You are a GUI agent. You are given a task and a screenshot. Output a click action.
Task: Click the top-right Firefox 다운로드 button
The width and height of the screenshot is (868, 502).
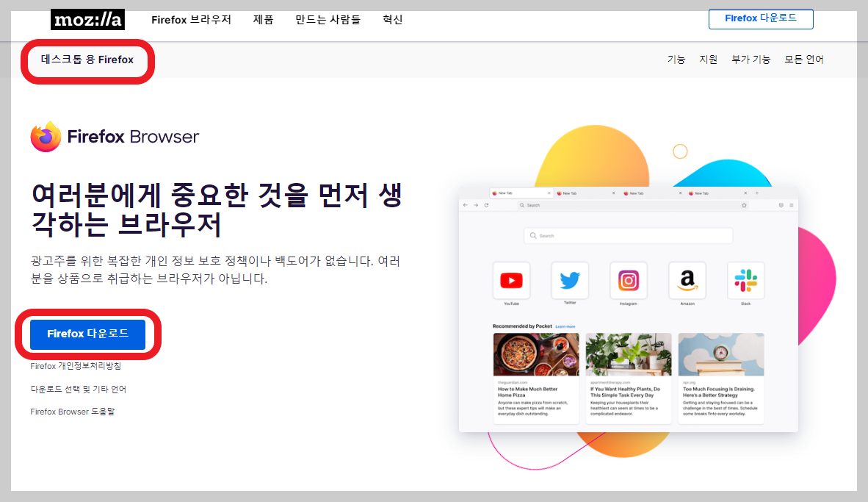(x=761, y=18)
